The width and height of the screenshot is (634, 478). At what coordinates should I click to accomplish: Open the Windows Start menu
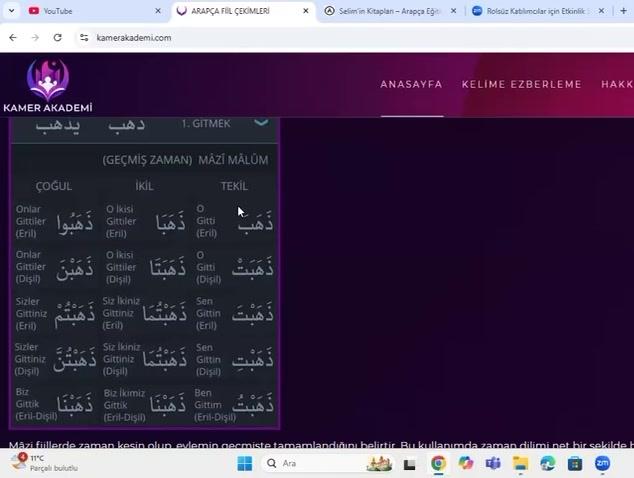click(245, 463)
